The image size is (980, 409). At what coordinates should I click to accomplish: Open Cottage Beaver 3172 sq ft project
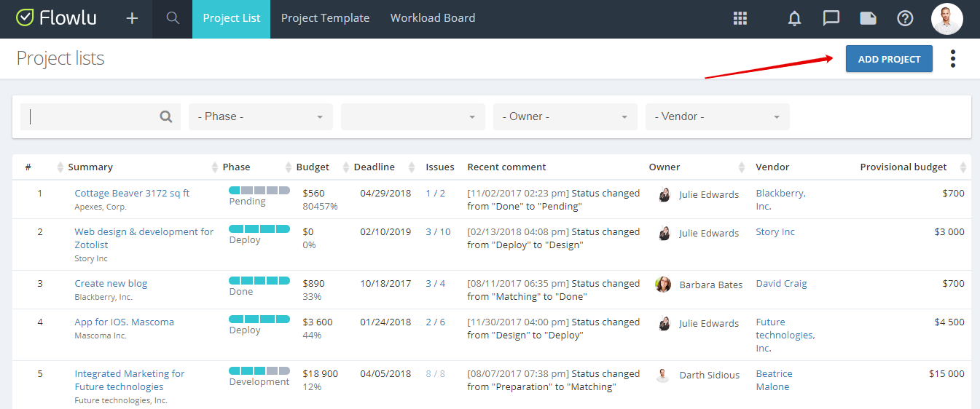click(132, 194)
